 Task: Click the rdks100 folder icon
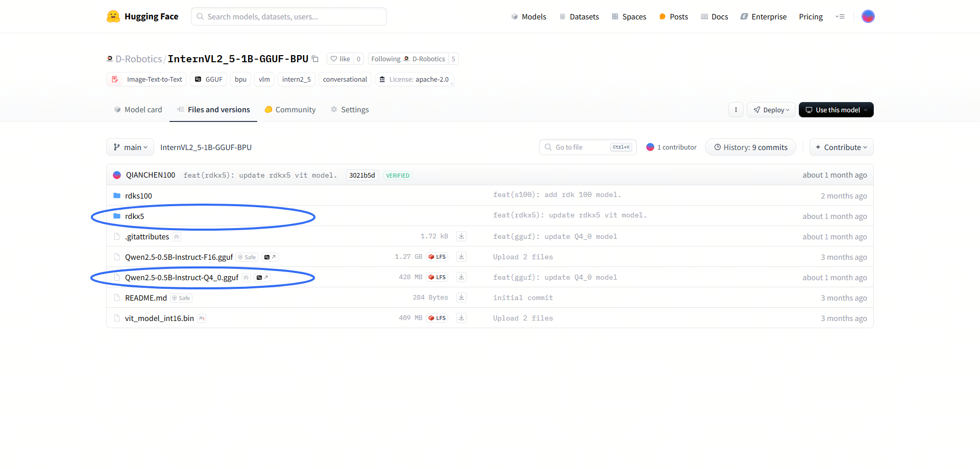pyautogui.click(x=117, y=195)
